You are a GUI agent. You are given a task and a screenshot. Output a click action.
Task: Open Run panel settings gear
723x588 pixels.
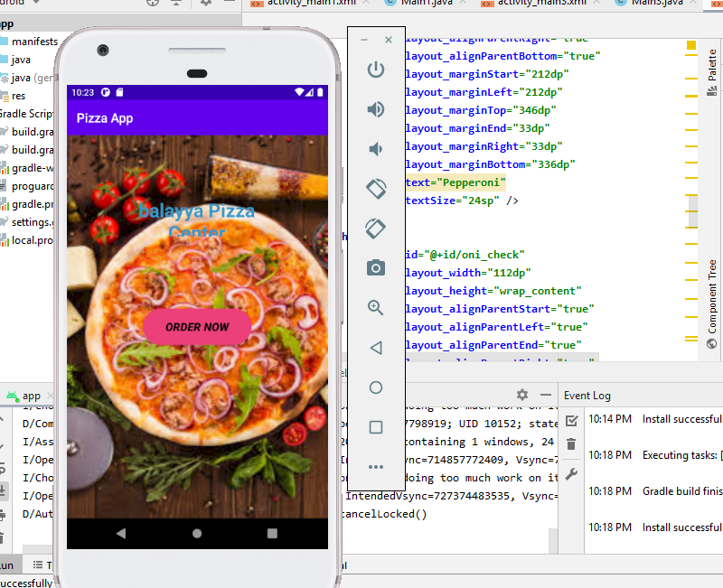click(522, 395)
